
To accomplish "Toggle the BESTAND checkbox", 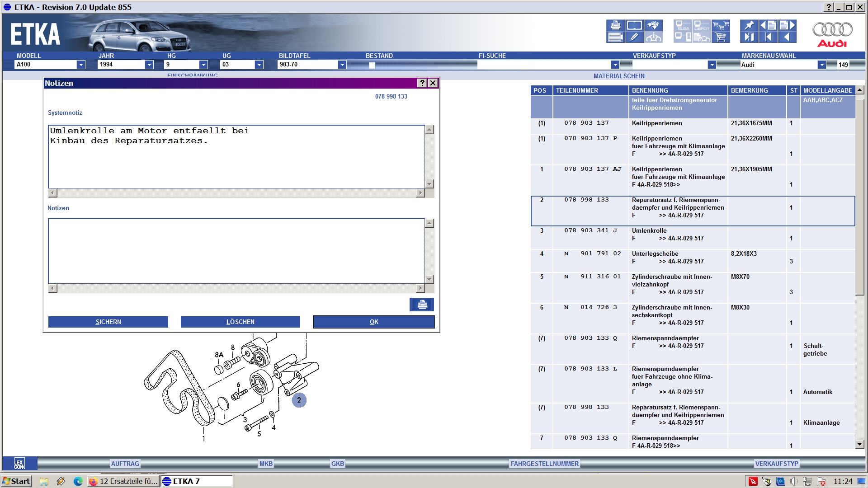I will click(372, 66).
